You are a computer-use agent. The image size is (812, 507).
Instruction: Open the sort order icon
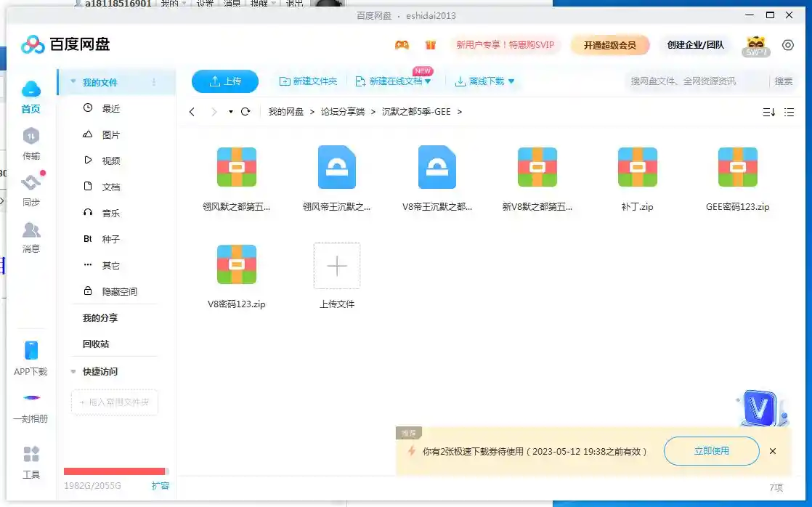pos(768,112)
